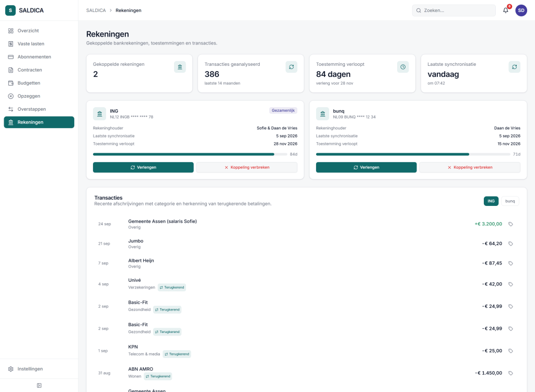Navigate to Contracten

39,70
